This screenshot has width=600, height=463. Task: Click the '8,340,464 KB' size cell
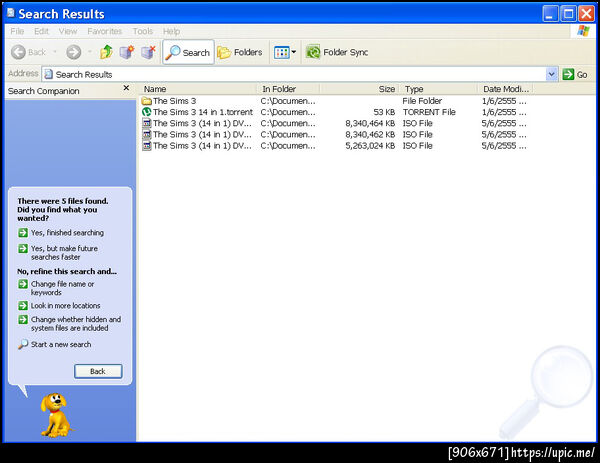click(x=370, y=123)
